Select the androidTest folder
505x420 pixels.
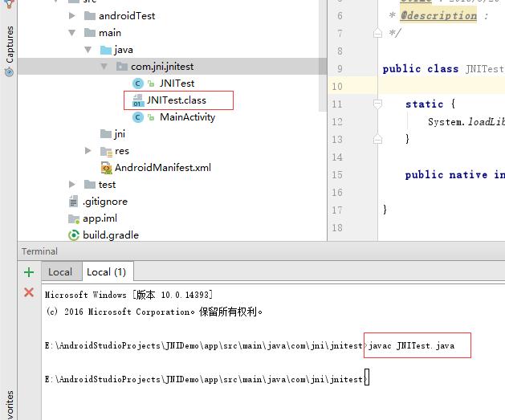tap(127, 16)
